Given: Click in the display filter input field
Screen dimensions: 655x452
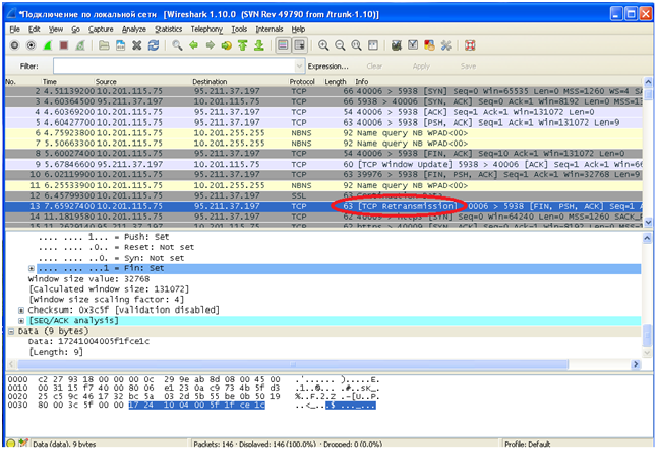Looking at the screenshot, I should point(174,66).
